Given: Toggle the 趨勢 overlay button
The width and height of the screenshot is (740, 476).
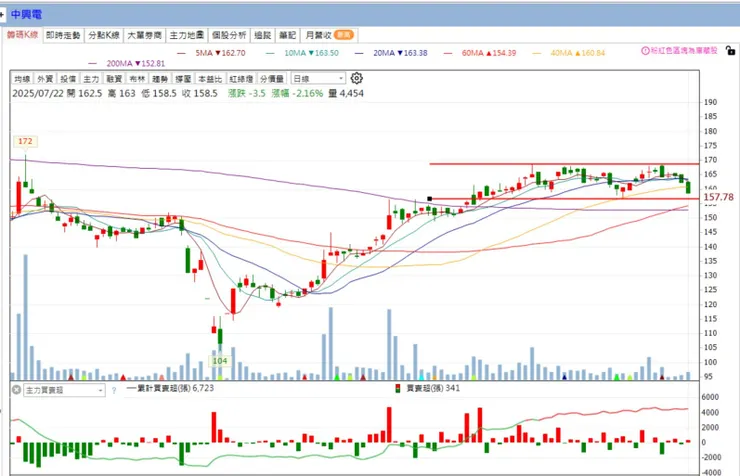Looking at the screenshot, I should tap(160, 79).
